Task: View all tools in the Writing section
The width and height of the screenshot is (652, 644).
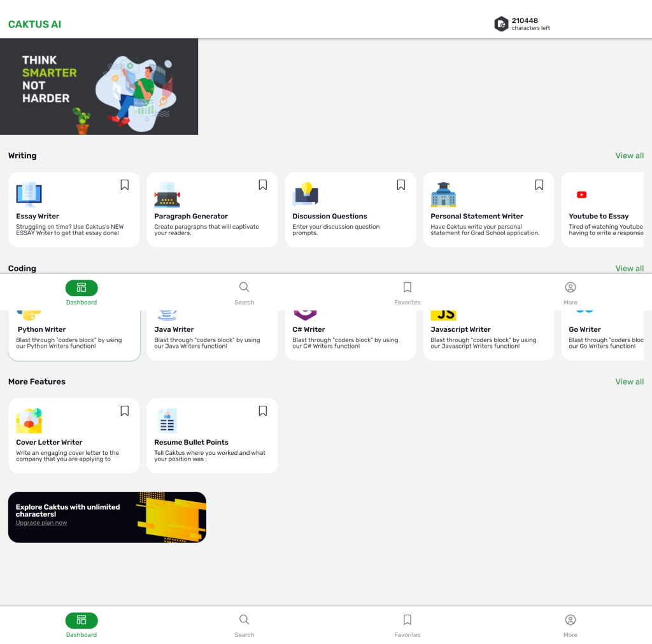Action: 630,155
